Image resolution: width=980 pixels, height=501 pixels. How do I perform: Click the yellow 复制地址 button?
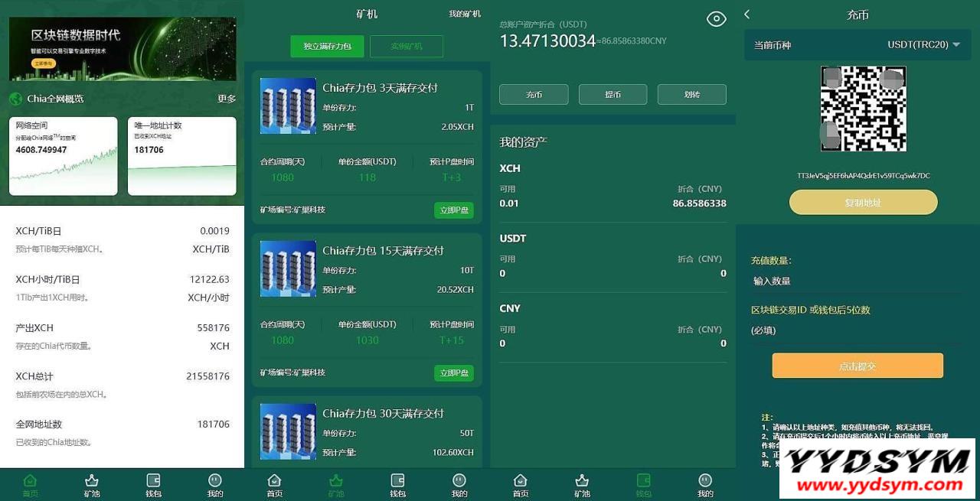click(864, 203)
